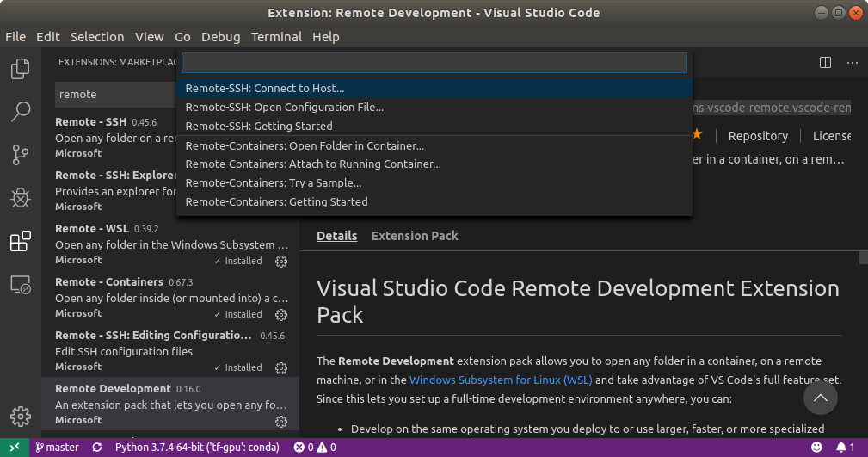Open the Explorer view in activity bar
Screen dimensions: 868x457
point(21,69)
